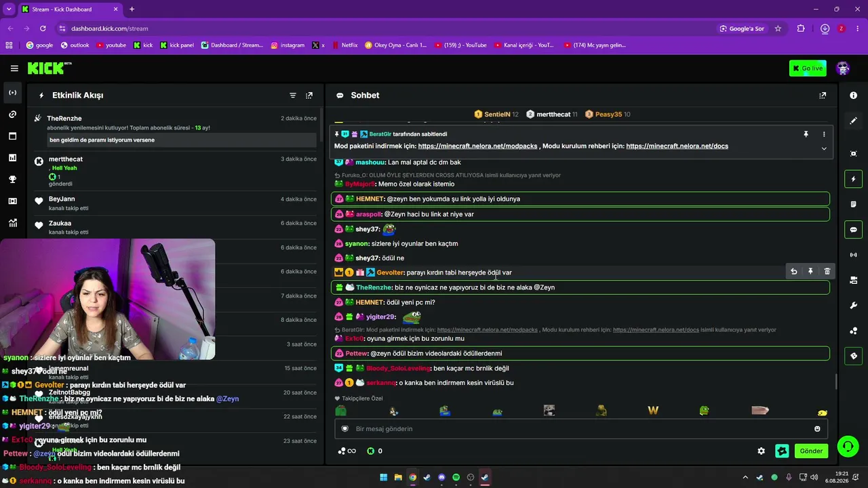Click the pencil edit icon in right sidebar
868x488 pixels.
[853, 121]
